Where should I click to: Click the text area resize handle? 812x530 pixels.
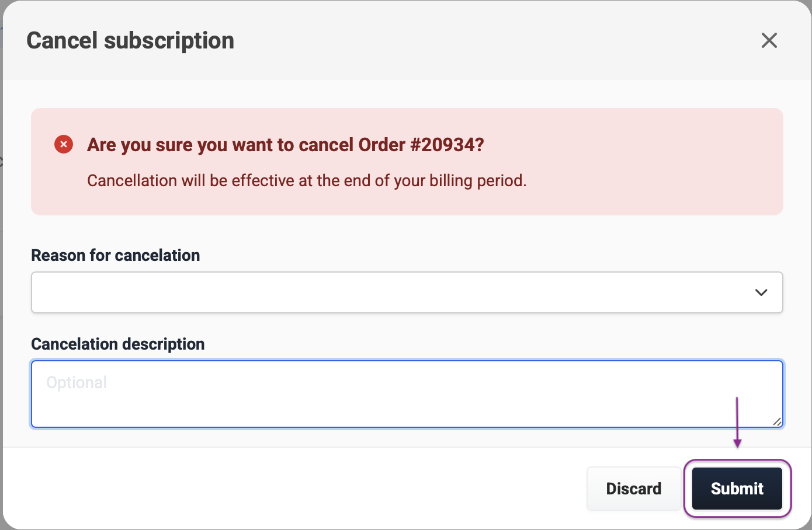[x=777, y=421]
